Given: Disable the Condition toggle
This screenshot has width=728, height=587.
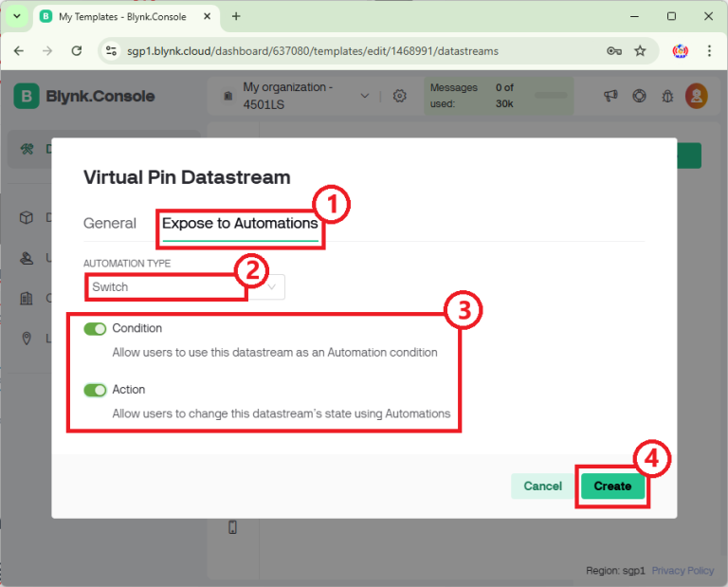Looking at the screenshot, I should (95, 329).
